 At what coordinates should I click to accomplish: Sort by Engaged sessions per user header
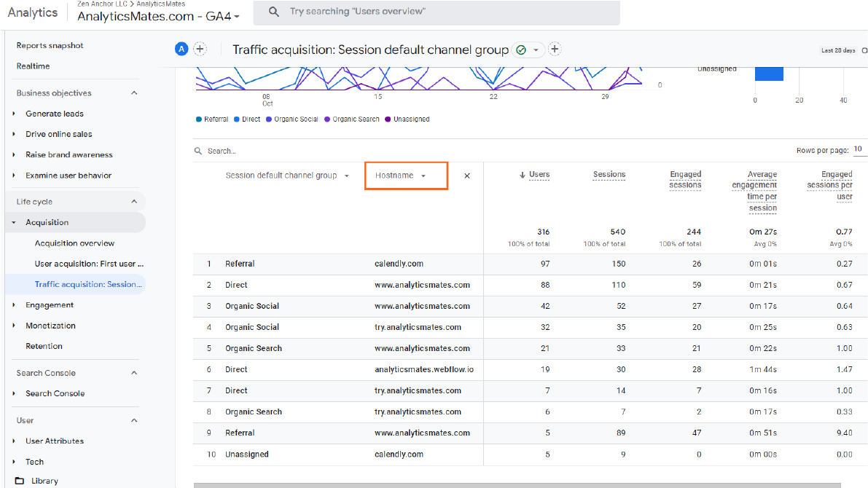point(829,185)
